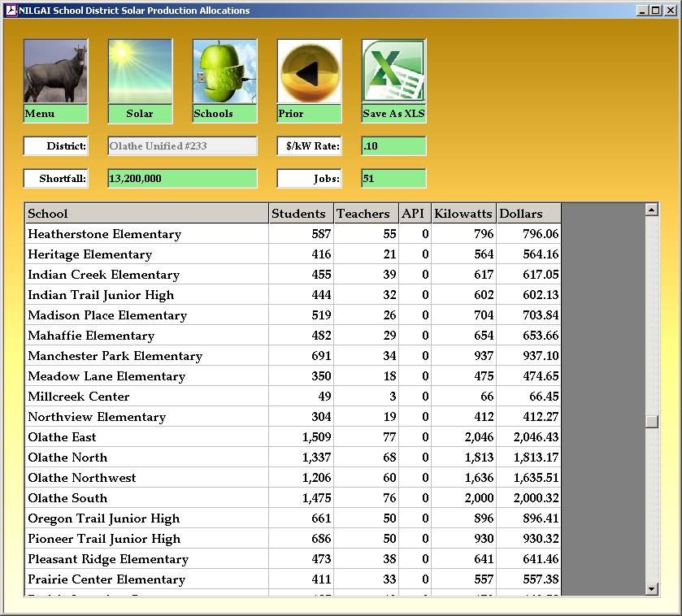Viewport: 682px width, 616px height.
Task: Go back with the Prior arrow icon
Action: pyautogui.click(x=309, y=72)
